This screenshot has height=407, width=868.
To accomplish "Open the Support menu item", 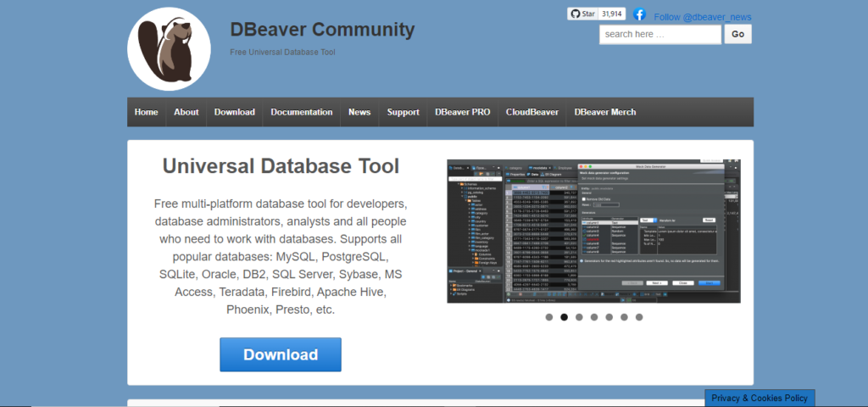I will click(x=403, y=112).
